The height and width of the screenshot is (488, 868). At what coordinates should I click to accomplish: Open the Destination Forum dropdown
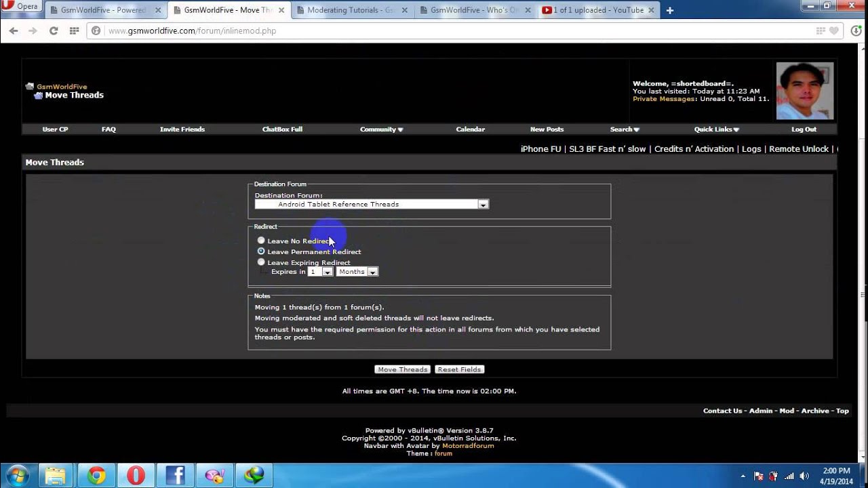click(372, 204)
